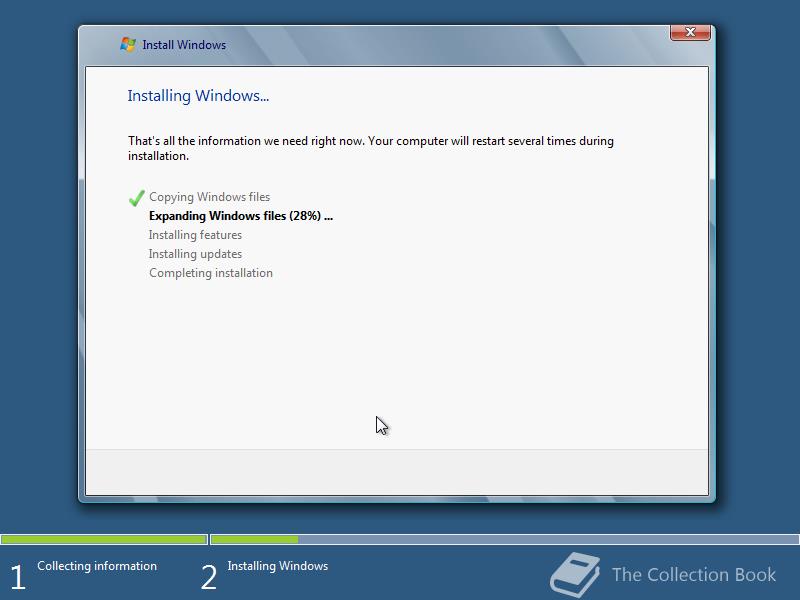Click the 'Installing Windows' stage label at bottom
This screenshot has width=800, height=600.
[278, 566]
